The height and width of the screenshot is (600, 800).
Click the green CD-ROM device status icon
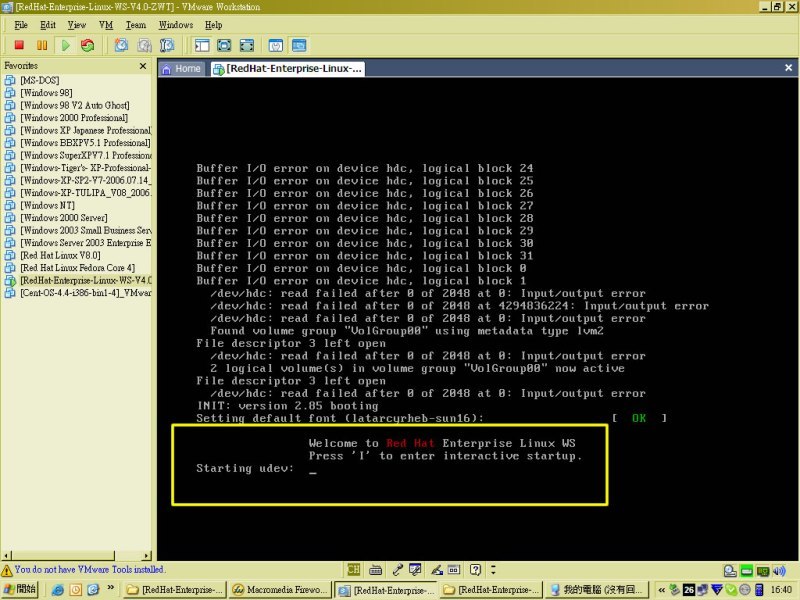tap(746, 570)
